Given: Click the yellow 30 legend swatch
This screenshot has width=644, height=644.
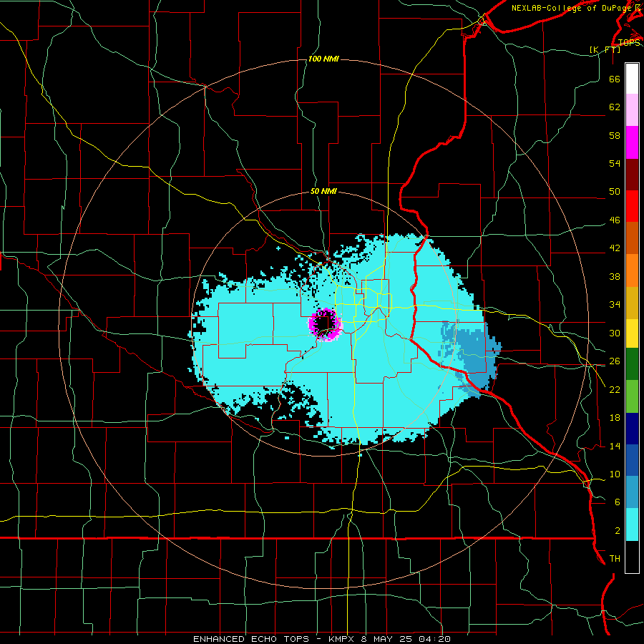Looking at the screenshot, I should [x=632, y=333].
